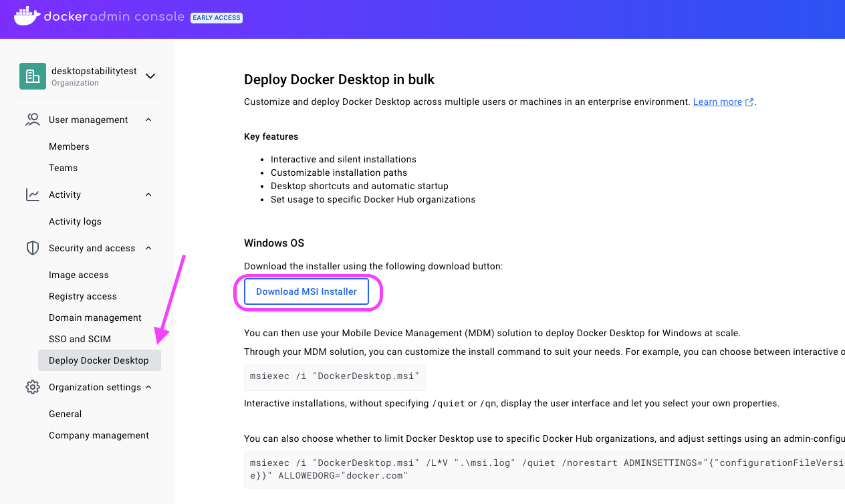The width and height of the screenshot is (845, 504).
Task: Navigate to Activity logs
Action: point(75,221)
